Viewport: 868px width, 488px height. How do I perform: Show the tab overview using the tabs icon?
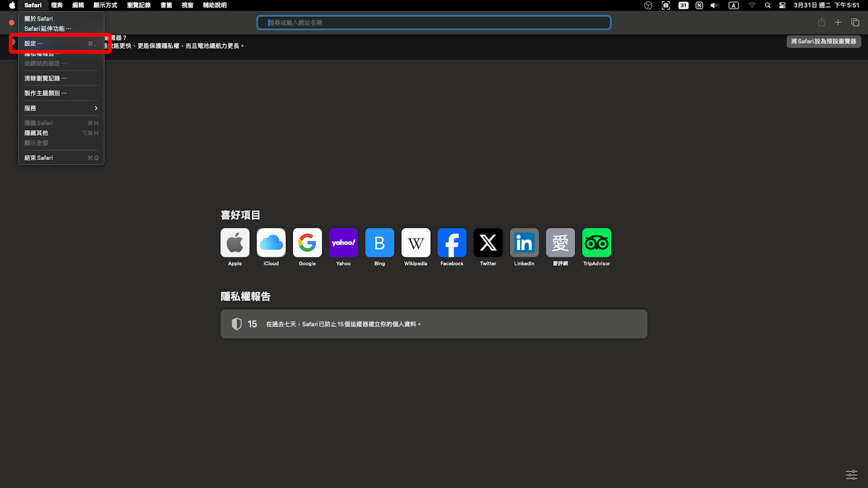855,22
